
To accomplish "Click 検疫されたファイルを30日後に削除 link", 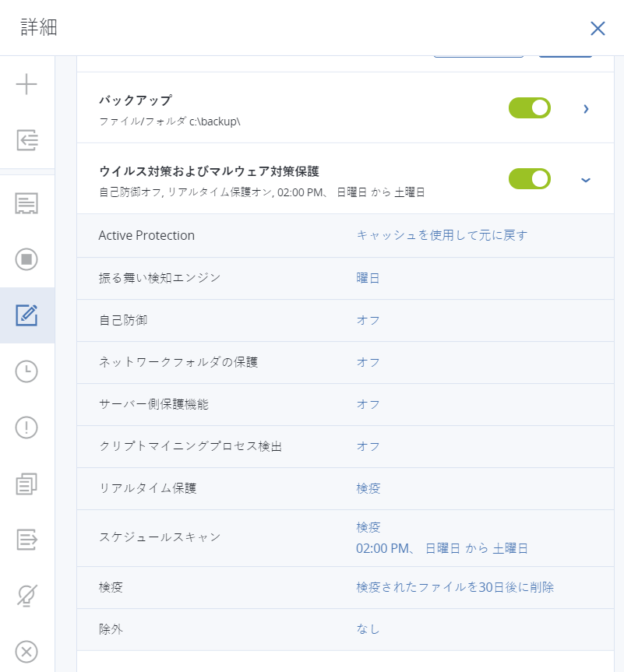I will pyautogui.click(x=455, y=587).
